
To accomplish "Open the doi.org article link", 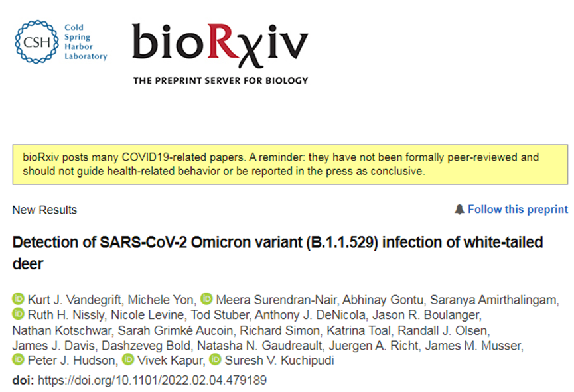I will tap(152, 381).
